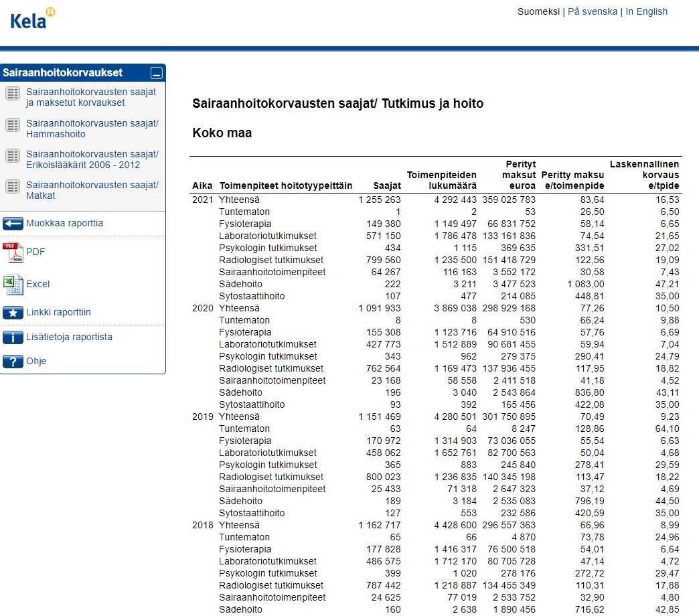Click Suomeksi language text

pos(538,11)
